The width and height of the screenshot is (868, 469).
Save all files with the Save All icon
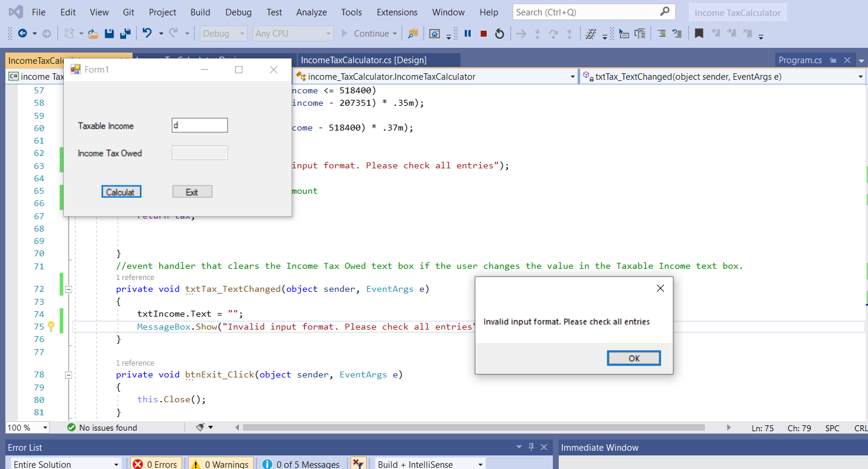(x=124, y=34)
